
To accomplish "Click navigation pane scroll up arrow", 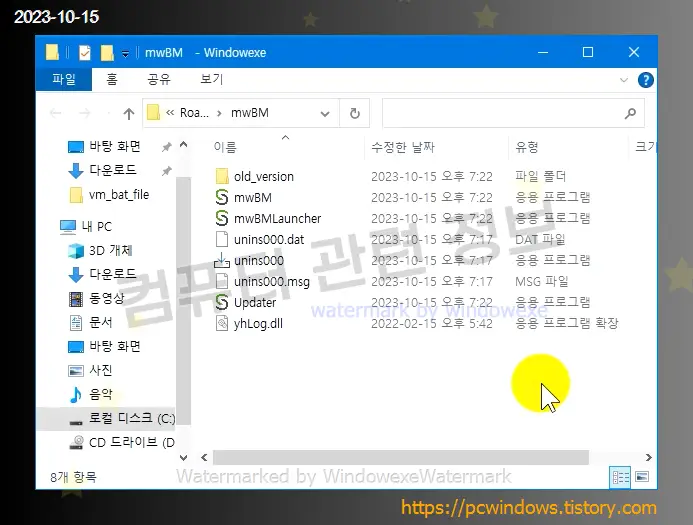I will 183,144.
